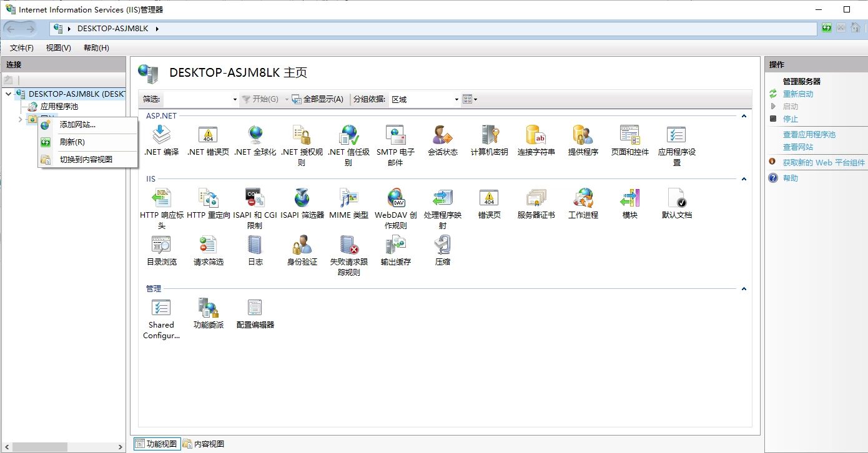Collapse the 管理 group section
868x453 pixels.
tap(744, 289)
